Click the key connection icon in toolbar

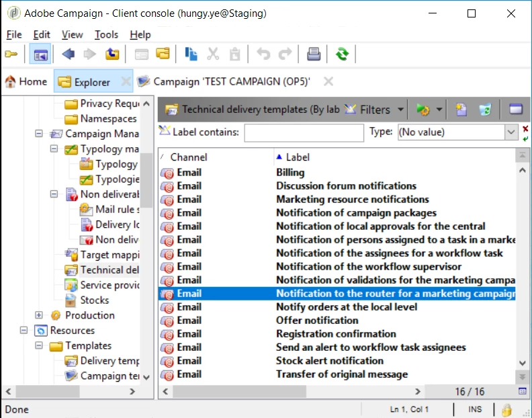tap(11, 54)
